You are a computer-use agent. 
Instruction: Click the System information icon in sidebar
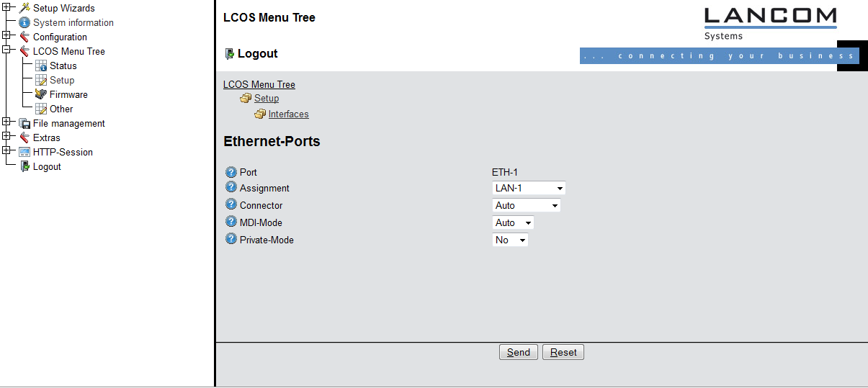pyautogui.click(x=24, y=22)
